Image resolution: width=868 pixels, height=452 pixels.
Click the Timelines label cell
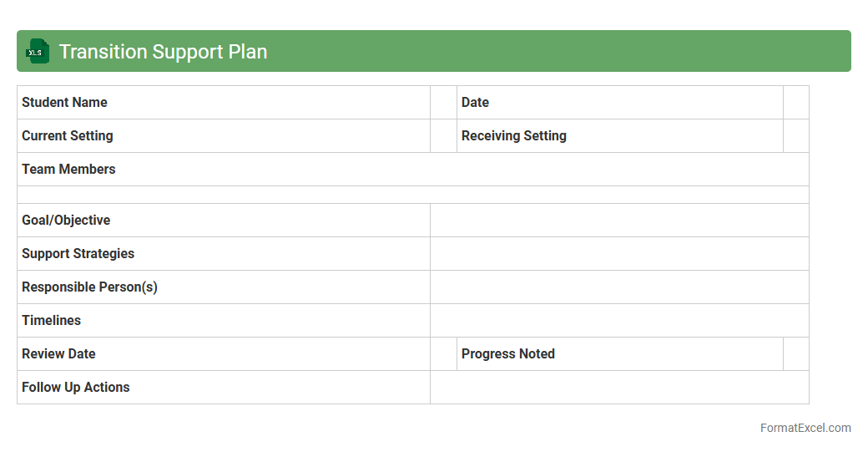(223, 321)
